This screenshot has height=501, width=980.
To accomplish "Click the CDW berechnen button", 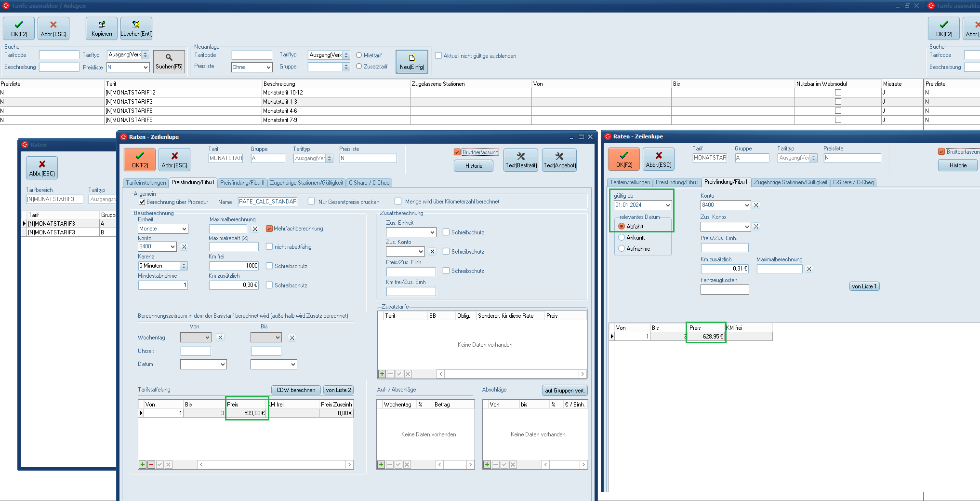I will [295, 390].
